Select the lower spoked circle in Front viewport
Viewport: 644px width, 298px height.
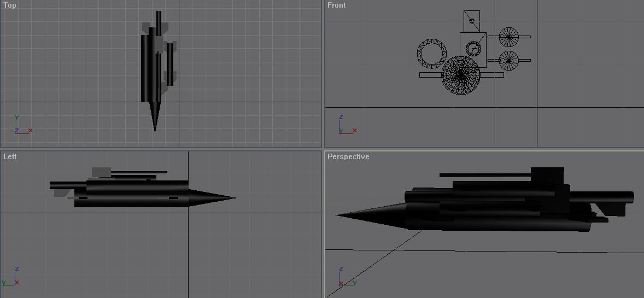pos(509,61)
